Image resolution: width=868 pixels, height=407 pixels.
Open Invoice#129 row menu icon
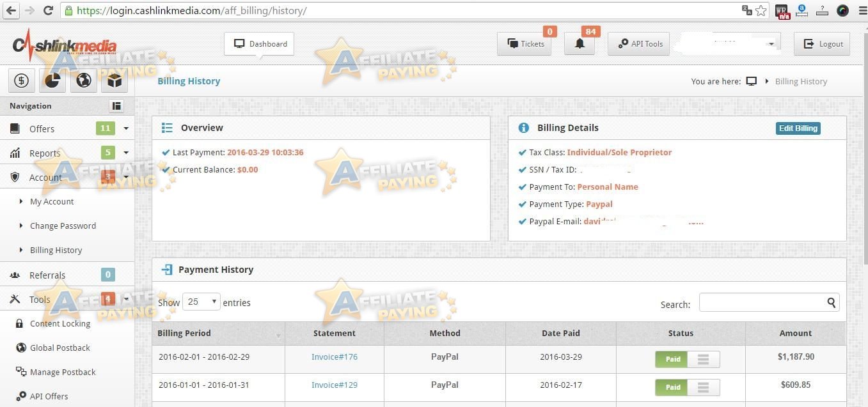pyautogui.click(x=703, y=387)
